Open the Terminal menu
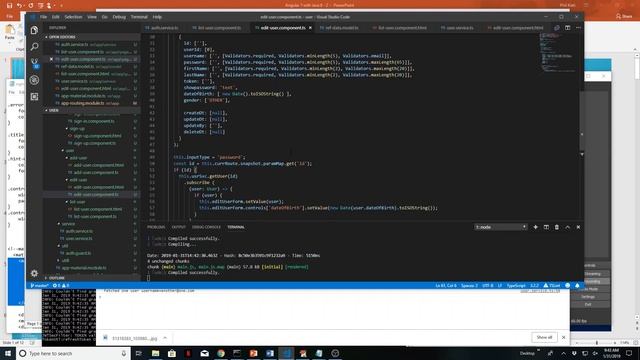The height and width of the screenshot is (360, 640). point(139,17)
